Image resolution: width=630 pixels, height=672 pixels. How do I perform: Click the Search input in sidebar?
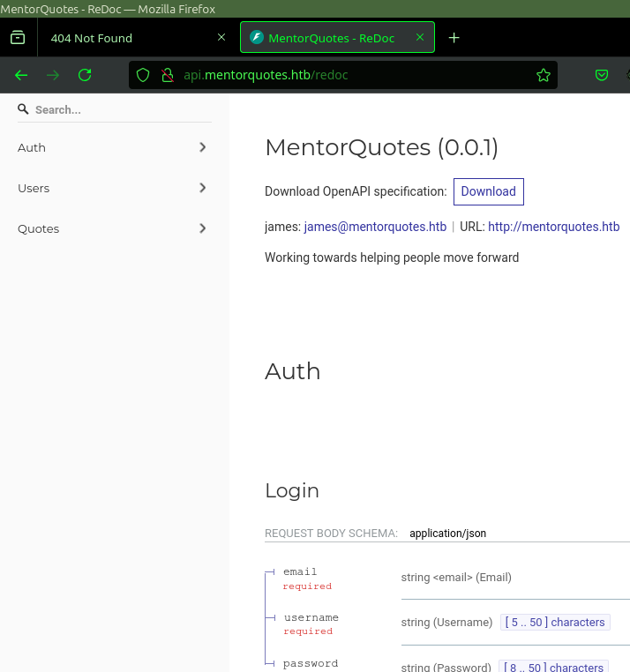click(x=123, y=109)
